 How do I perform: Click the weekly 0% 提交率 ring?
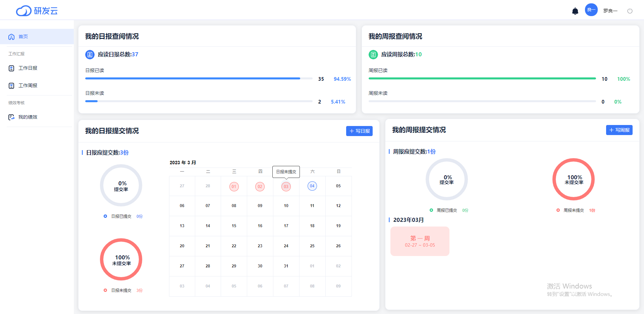(447, 179)
